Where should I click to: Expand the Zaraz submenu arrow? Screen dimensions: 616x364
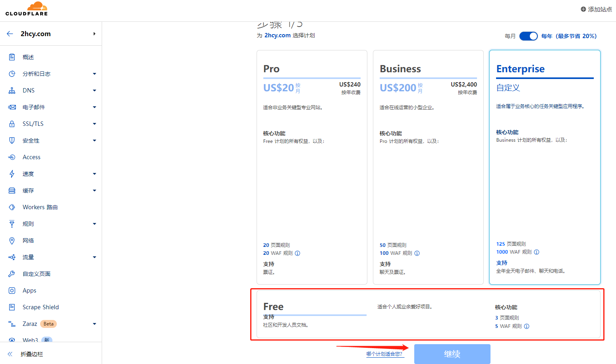[x=95, y=324]
